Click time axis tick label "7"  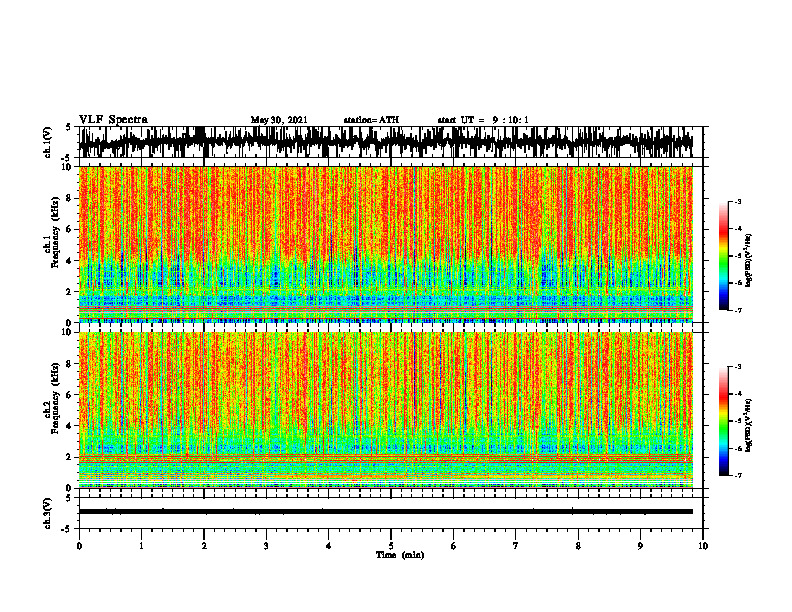[x=516, y=546]
